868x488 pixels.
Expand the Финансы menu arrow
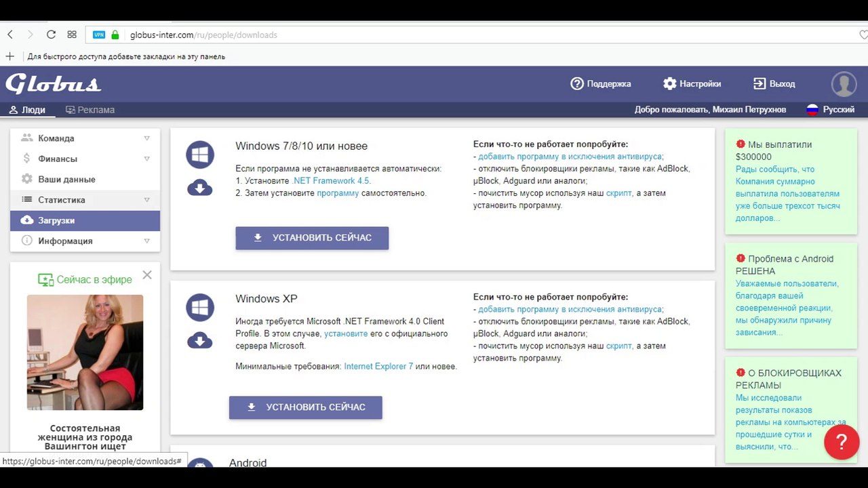click(146, 159)
